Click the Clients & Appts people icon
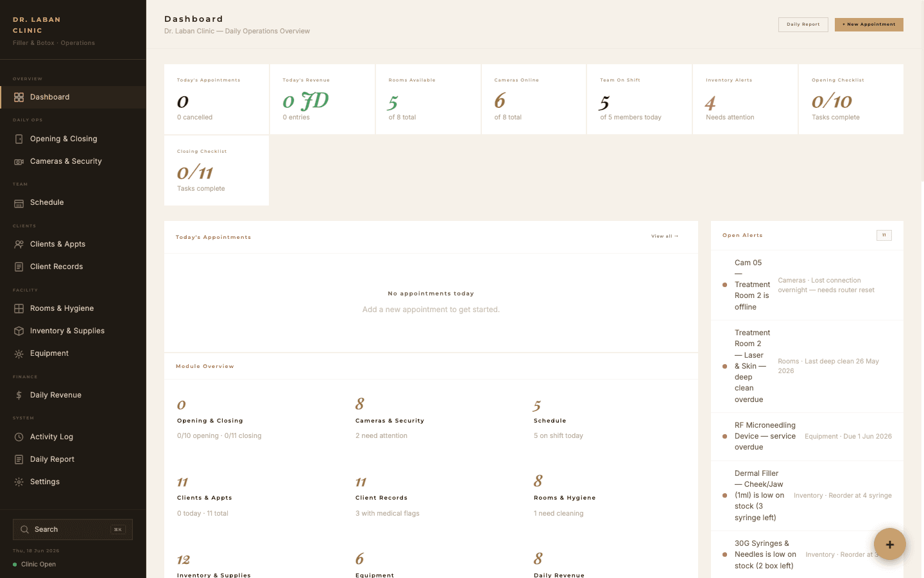The height and width of the screenshot is (578, 924). pyautogui.click(x=19, y=244)
